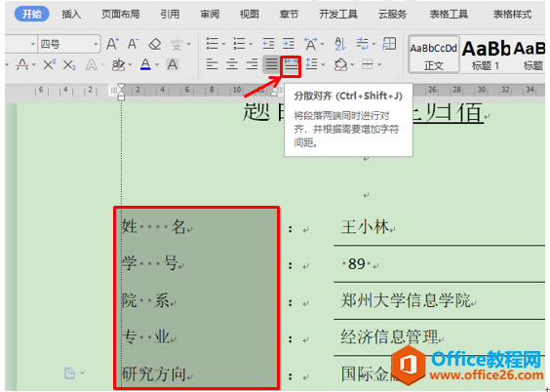Viewport: 550px width, 392px height.
Task: Open the paste options icon in margin
Action: pos(70,373)
